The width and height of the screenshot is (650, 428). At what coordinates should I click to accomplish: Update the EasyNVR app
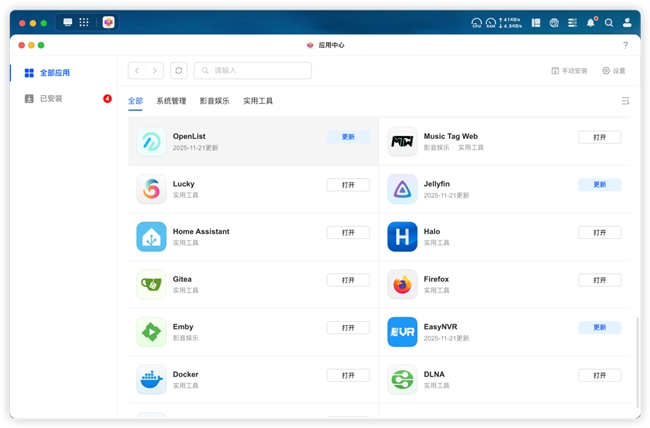pyautogui.click(x=599, y=328)
